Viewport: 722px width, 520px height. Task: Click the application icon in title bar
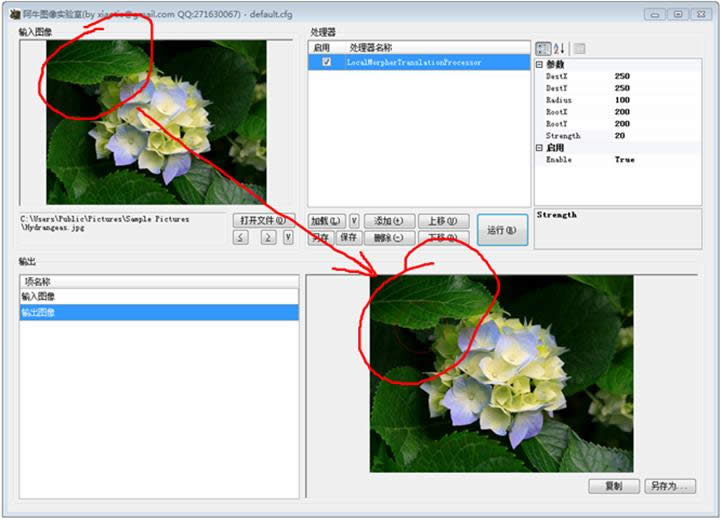coord(14,14)
